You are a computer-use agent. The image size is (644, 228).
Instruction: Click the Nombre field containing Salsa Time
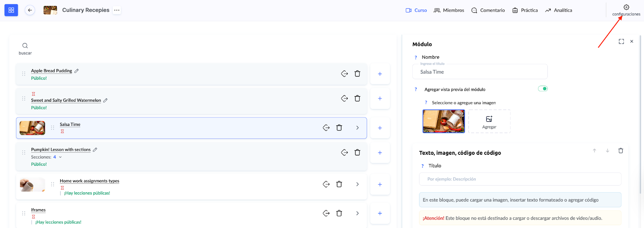pos(479,72)
